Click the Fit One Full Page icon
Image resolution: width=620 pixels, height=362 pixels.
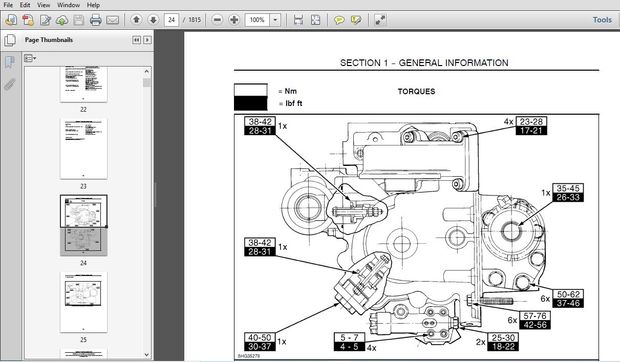(x=315, y=20)
